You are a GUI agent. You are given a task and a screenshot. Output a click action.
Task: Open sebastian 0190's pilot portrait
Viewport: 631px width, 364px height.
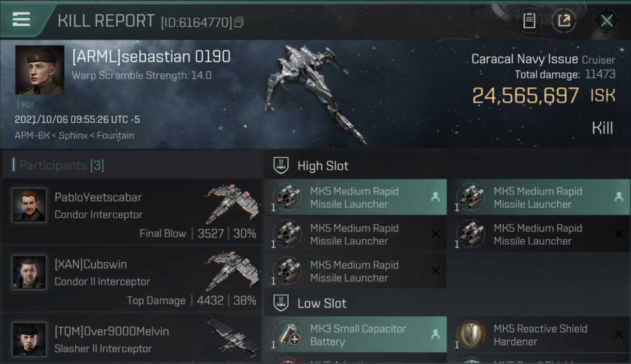[x=40, y=70]
